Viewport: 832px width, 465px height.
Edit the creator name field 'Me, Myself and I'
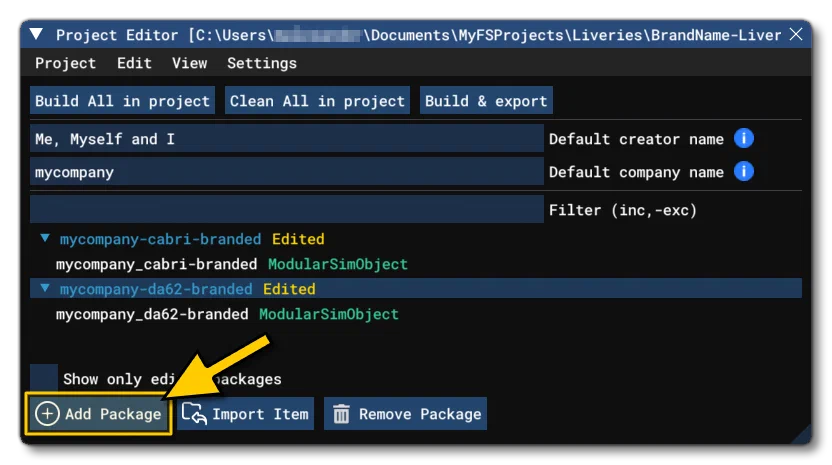click(287, 139)
